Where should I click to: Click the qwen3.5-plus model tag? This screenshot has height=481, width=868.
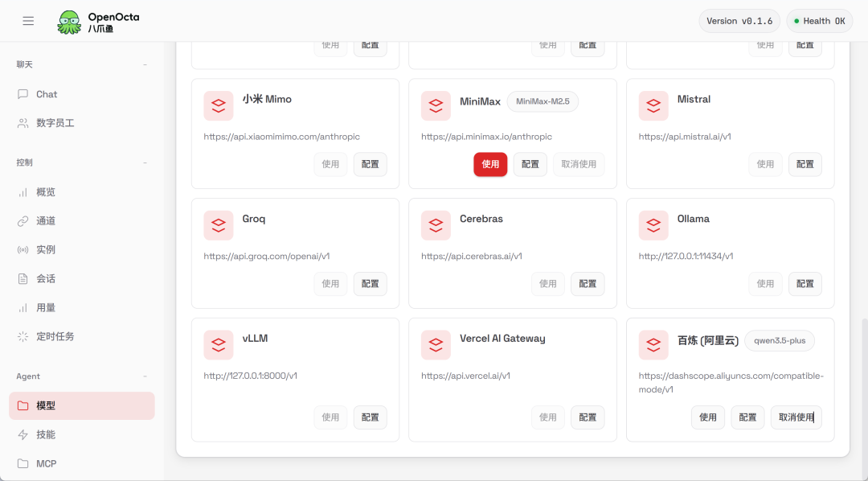point(780,341)
